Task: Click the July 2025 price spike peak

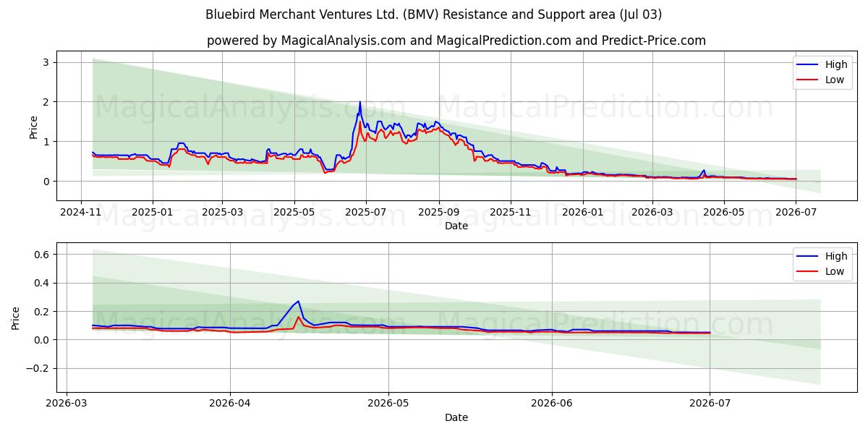Action: (359, 102)
